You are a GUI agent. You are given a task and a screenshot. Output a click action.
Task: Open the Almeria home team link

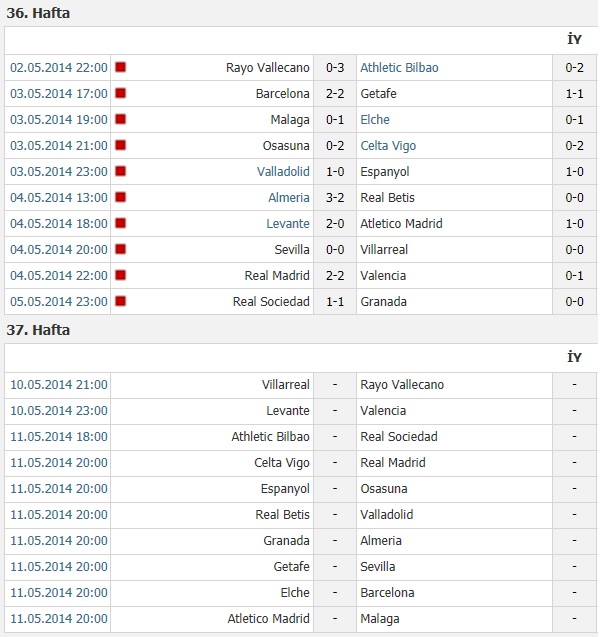point(289,198)
